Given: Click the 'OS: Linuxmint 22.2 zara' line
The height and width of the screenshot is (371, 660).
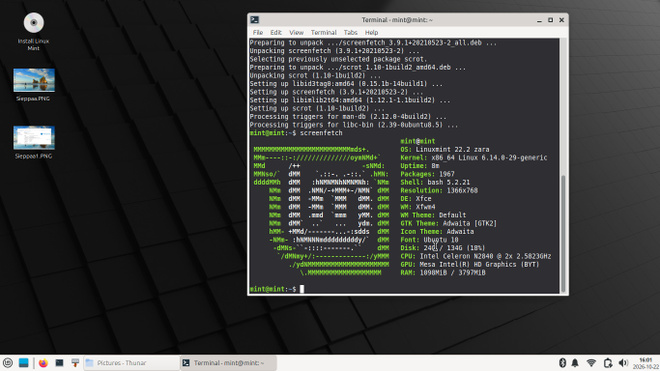Looking at the screenshot, I should point(444,149).
